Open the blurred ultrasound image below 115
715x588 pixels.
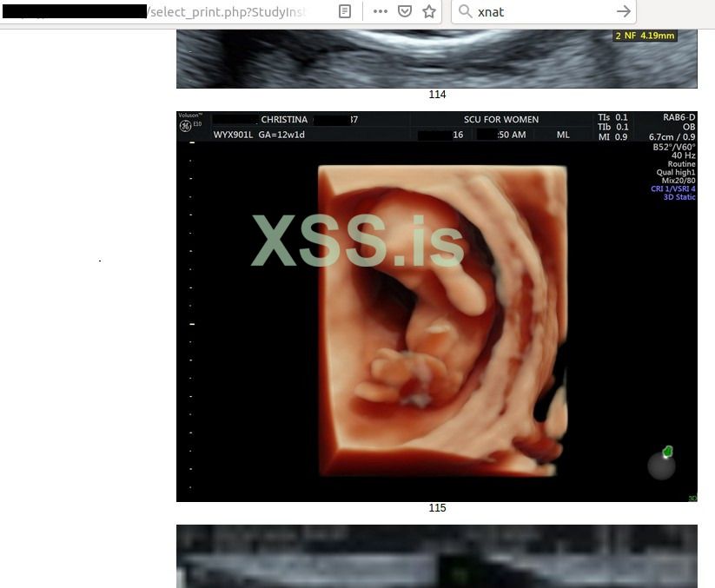(x=437, y=556)
